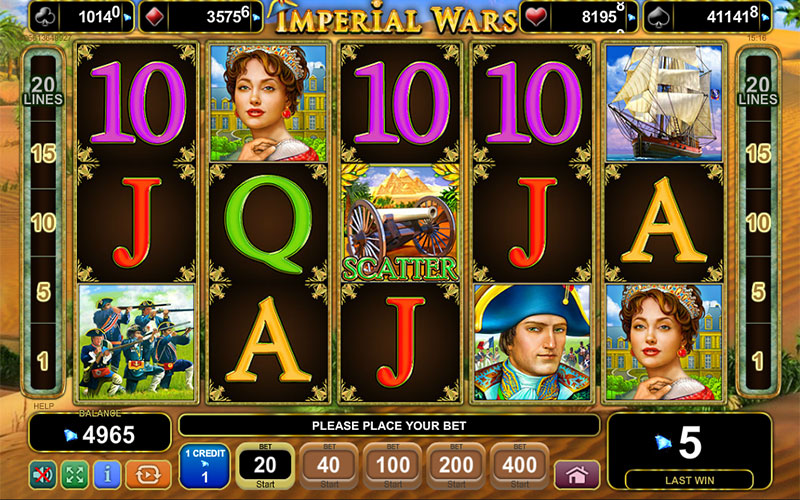This screenshot has width=800, height=500.
Task: Open the blue info paytable icon
Action: click(107, 474)
